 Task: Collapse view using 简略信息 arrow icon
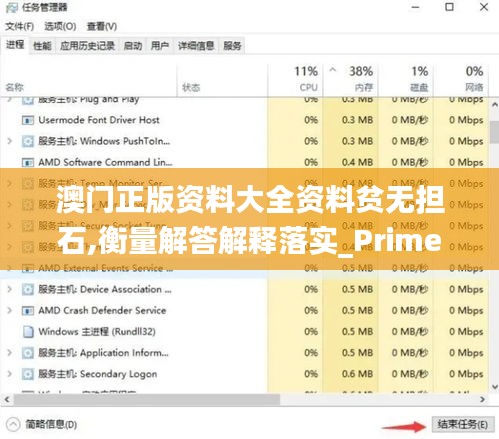point(13,425)
